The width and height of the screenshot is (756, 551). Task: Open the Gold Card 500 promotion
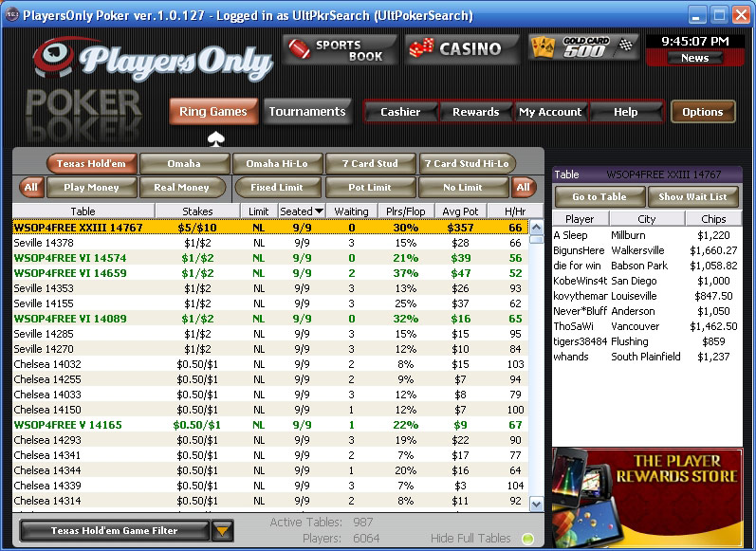[x=584, y=47]
